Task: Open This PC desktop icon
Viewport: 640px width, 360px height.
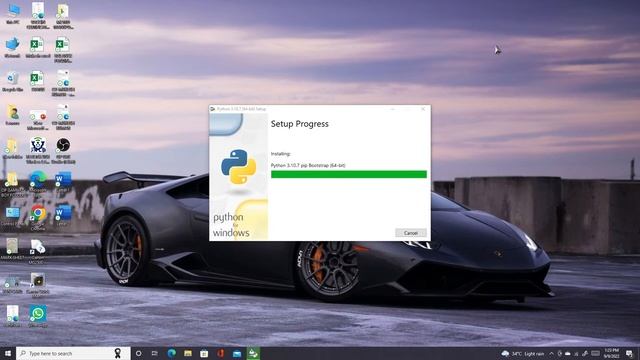Action: click(x=13, y=13)
